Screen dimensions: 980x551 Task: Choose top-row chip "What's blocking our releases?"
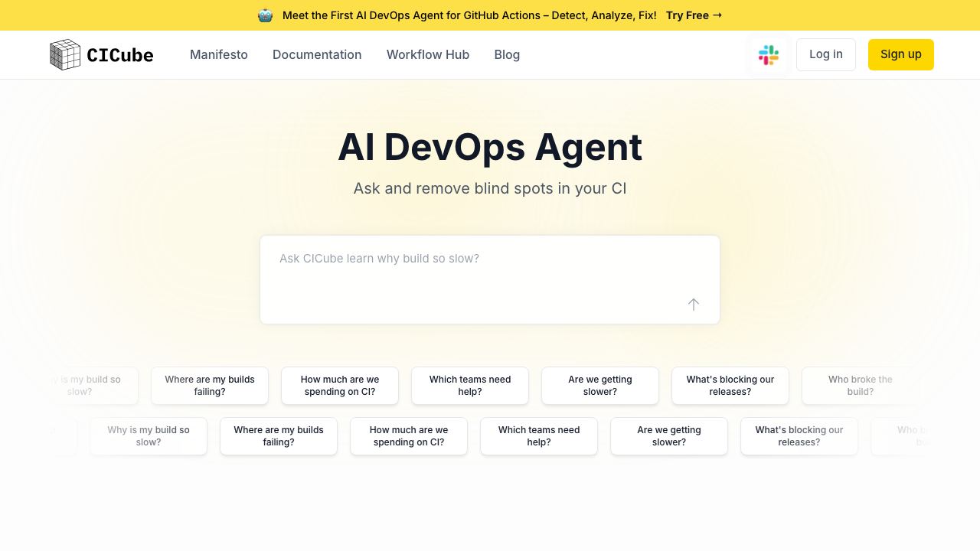(x=730, y=386)
